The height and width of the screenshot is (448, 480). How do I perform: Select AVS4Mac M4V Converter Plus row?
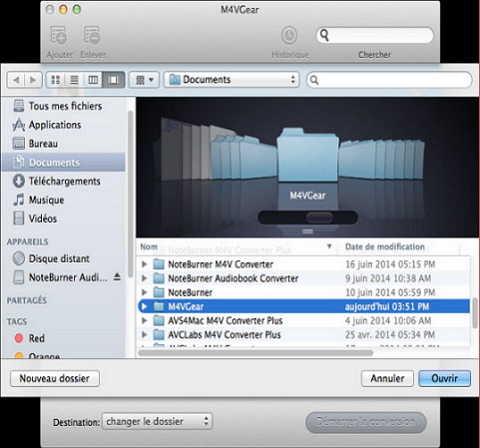click(303, 320)
